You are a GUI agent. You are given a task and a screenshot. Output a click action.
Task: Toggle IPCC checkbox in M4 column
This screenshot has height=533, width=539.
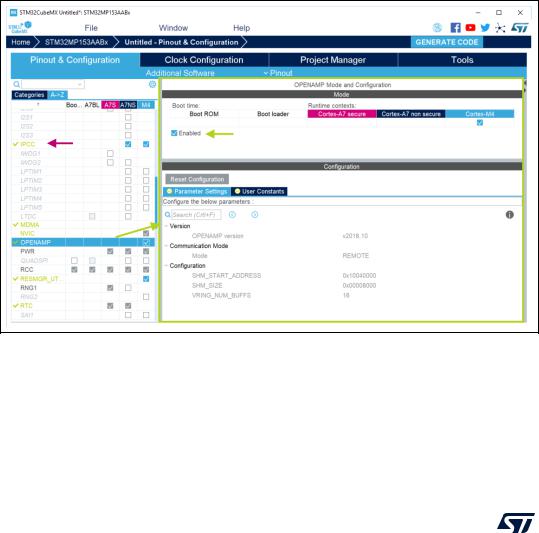tap(146, 144)
